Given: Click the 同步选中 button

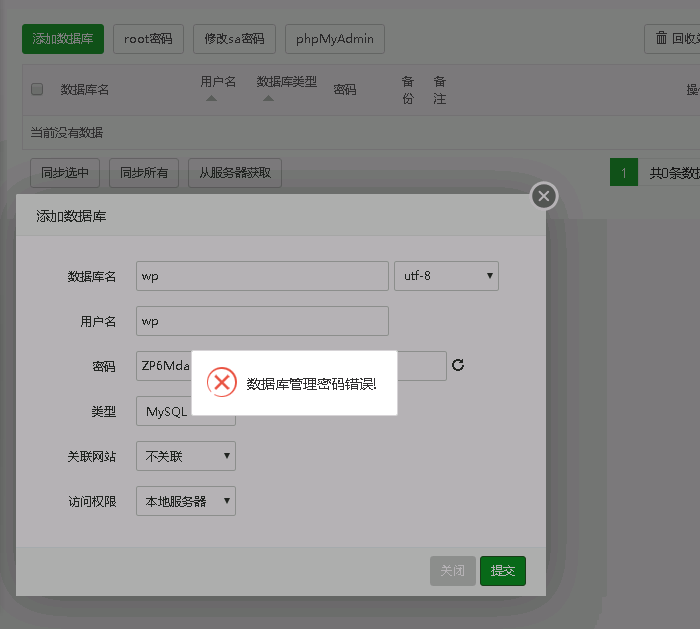Looking at the screenshot, I should [x=65, y=173].
